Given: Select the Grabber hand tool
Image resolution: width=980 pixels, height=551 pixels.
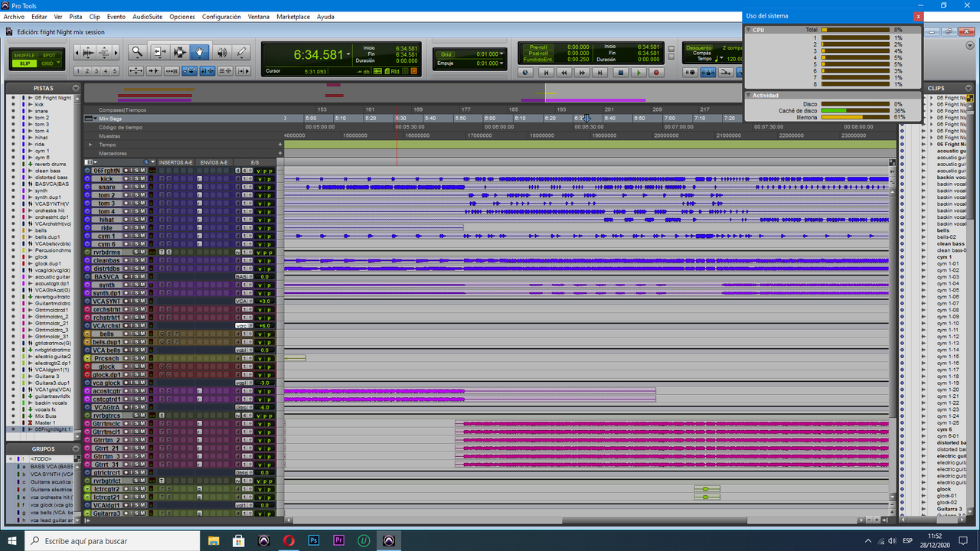Looking at the screenshot, I should [x=199, y=52].
